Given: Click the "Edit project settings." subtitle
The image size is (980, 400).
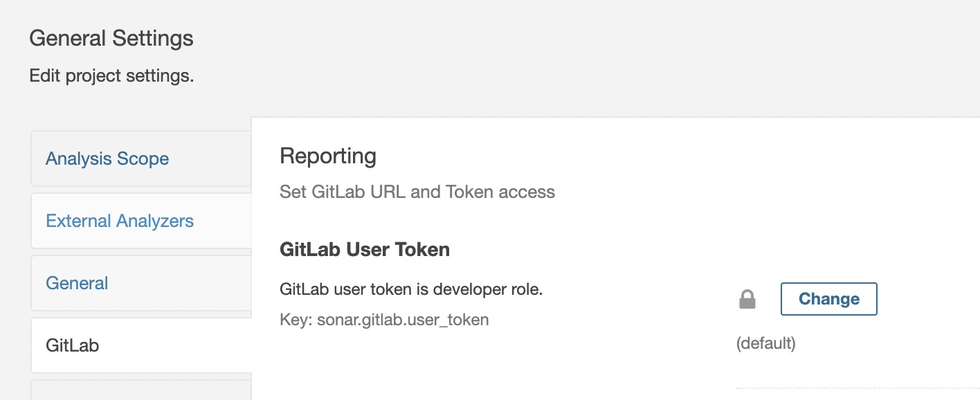Looking at the screenshot, I should tap(111, 75).
